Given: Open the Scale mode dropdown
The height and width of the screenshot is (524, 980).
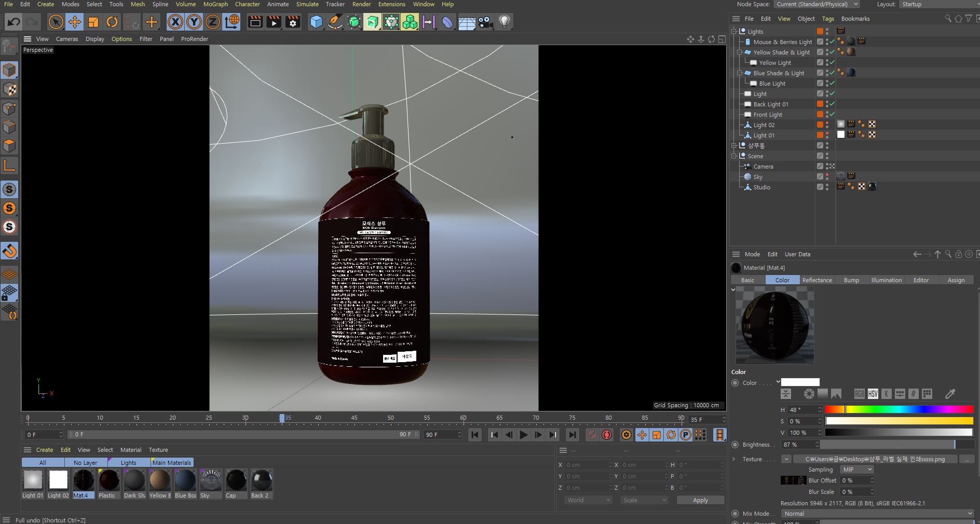Looking at the screenshot, I should tap(644, 500).
